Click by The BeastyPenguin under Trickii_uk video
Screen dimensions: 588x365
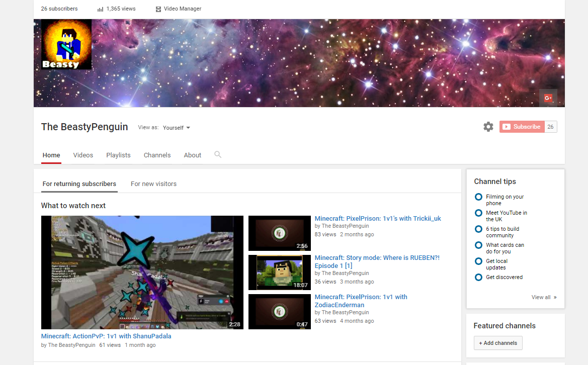[342, 226]
